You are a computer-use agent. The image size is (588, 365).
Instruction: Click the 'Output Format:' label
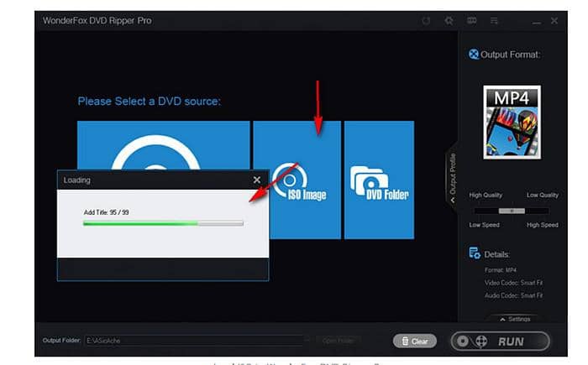click(511, 55)
